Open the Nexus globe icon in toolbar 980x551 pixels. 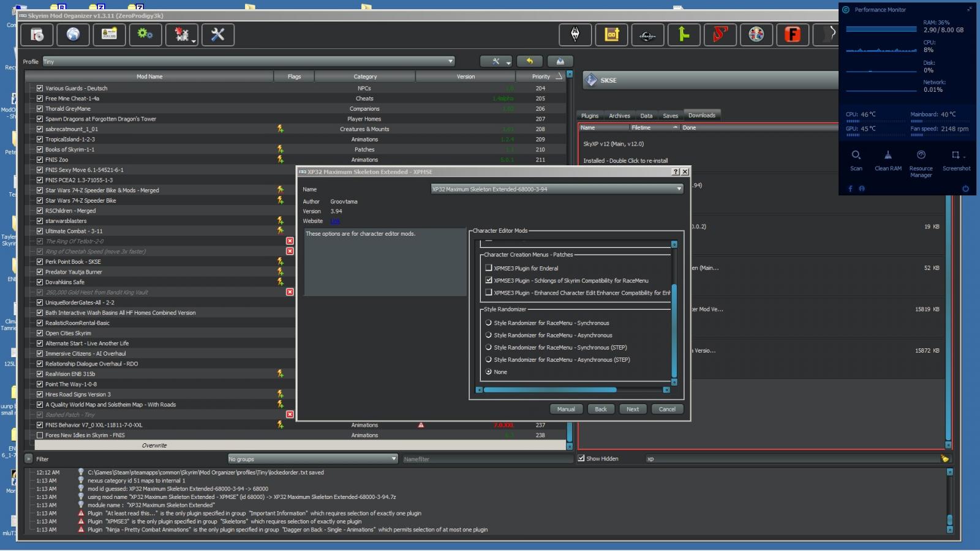click(73, 35)
